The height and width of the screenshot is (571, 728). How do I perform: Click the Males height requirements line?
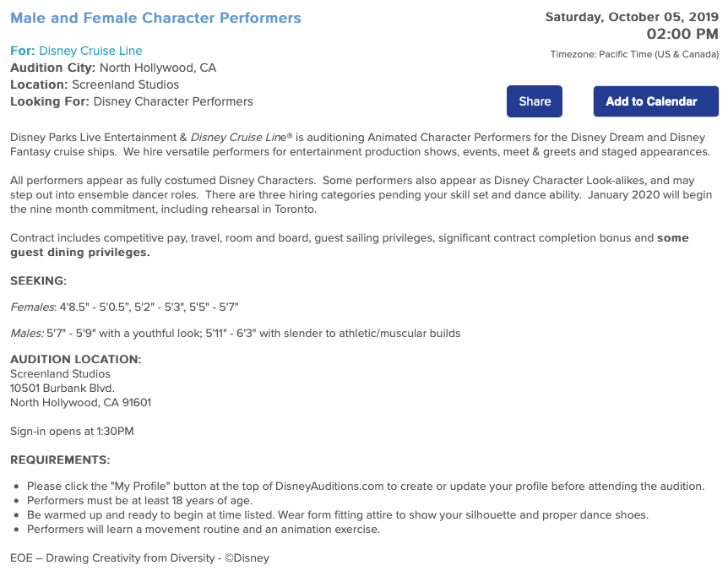pyautogui.click(x=236, y=334)
